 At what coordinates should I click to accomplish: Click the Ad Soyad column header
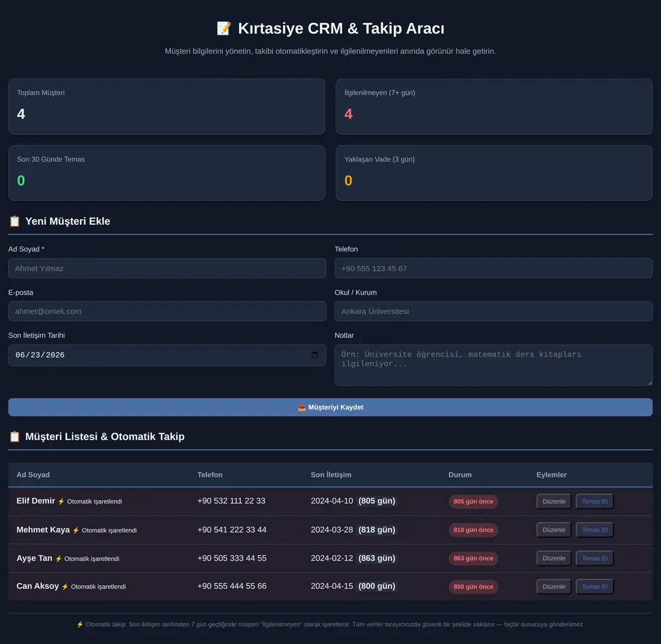pyautogui.click(x=33, y=475)
